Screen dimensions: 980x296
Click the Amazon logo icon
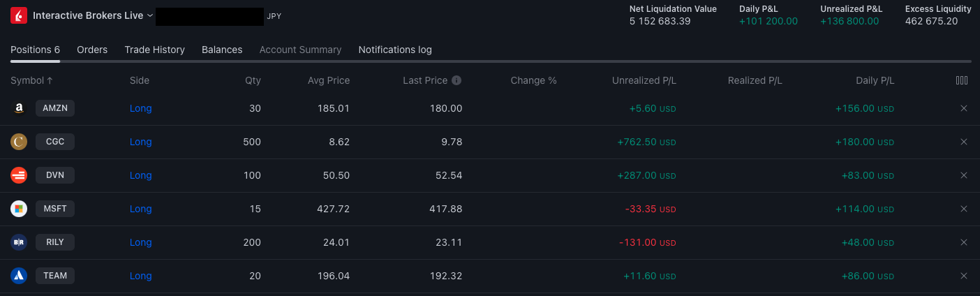[x=19, y=108]
